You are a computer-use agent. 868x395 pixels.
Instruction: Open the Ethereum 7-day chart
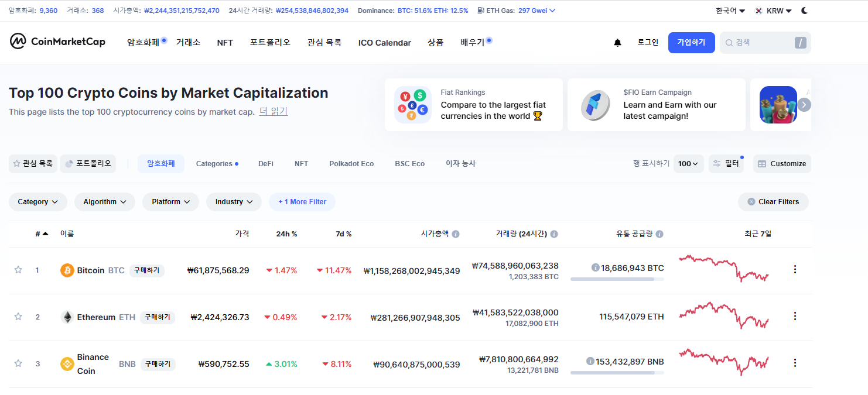click(x=724, y=315)
